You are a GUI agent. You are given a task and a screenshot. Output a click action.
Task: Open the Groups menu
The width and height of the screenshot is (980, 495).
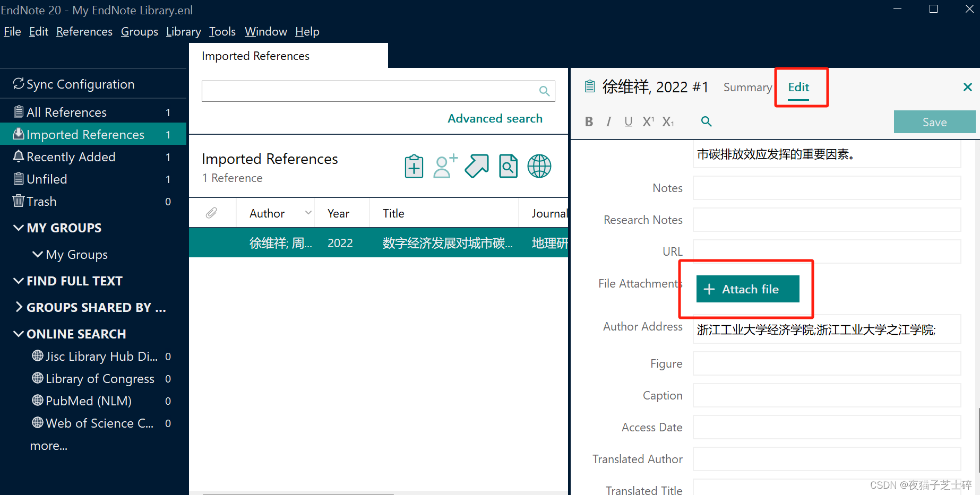click(140, 31)
